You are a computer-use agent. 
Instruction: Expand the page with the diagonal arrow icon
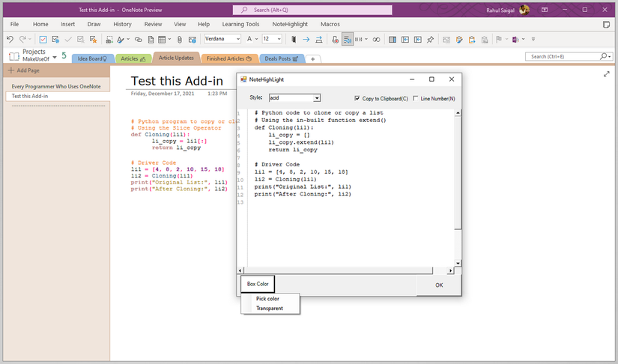(x=606, y=74)
